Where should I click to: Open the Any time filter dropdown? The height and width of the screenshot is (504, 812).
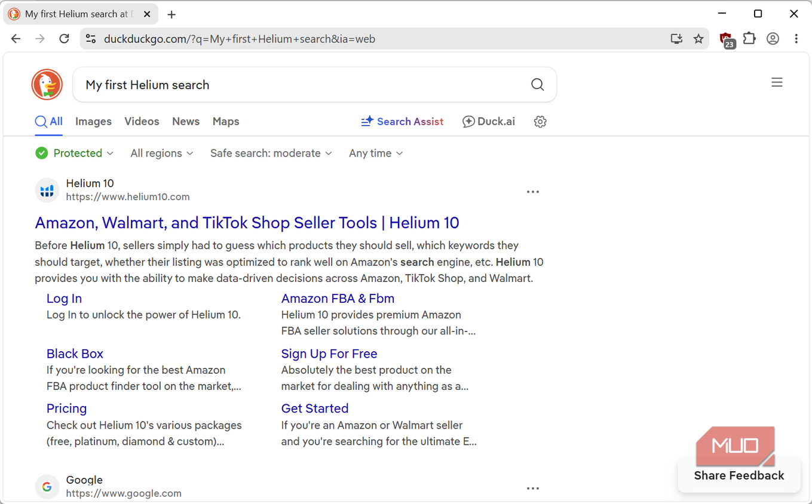(376, 153)
